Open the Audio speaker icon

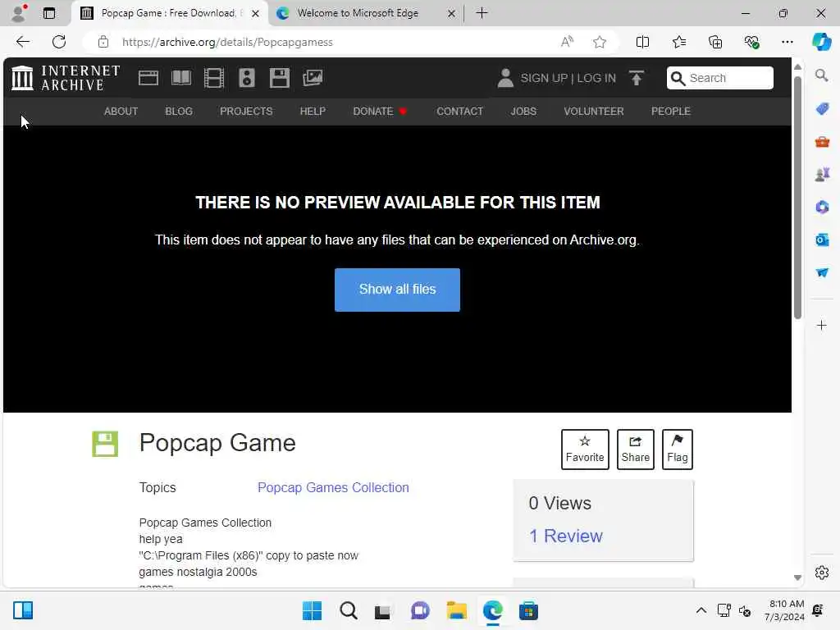tap(246, 78)
